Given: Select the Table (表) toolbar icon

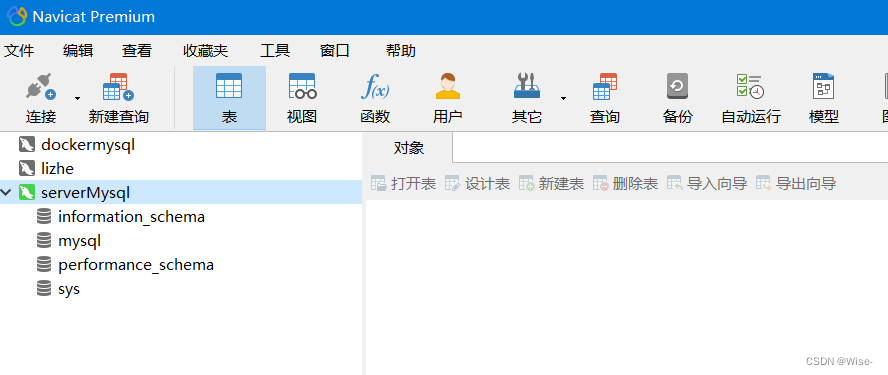Looking at the screenshot, I should pos(229,87).
